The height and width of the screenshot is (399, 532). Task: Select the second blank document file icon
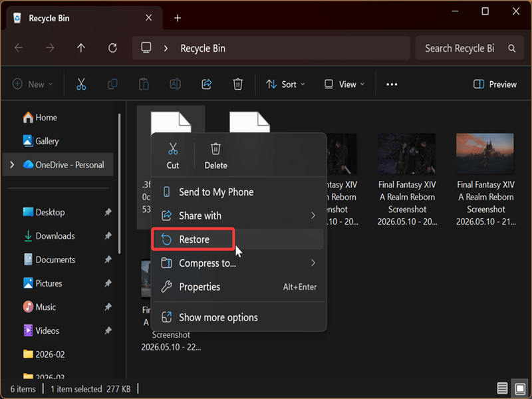point(249,122)
